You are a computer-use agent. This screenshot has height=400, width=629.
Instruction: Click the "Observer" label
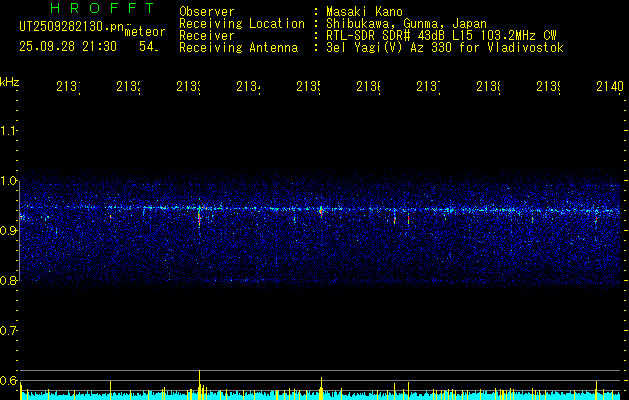[207, 12]
